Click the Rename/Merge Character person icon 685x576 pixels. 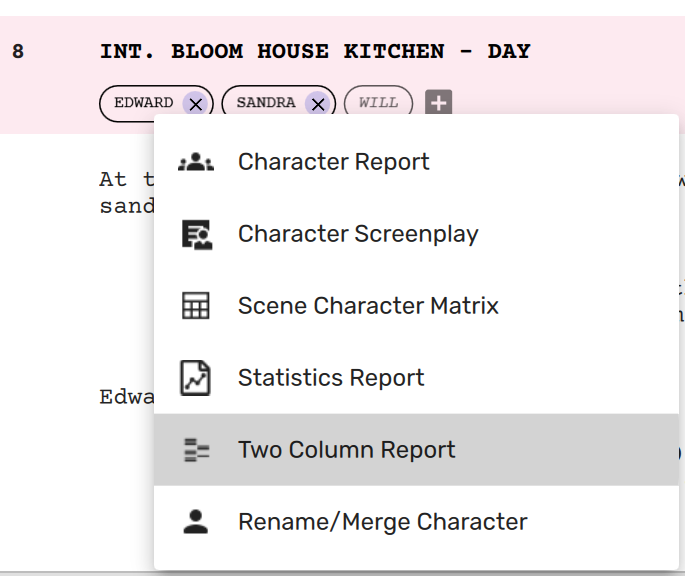(195, 521)
